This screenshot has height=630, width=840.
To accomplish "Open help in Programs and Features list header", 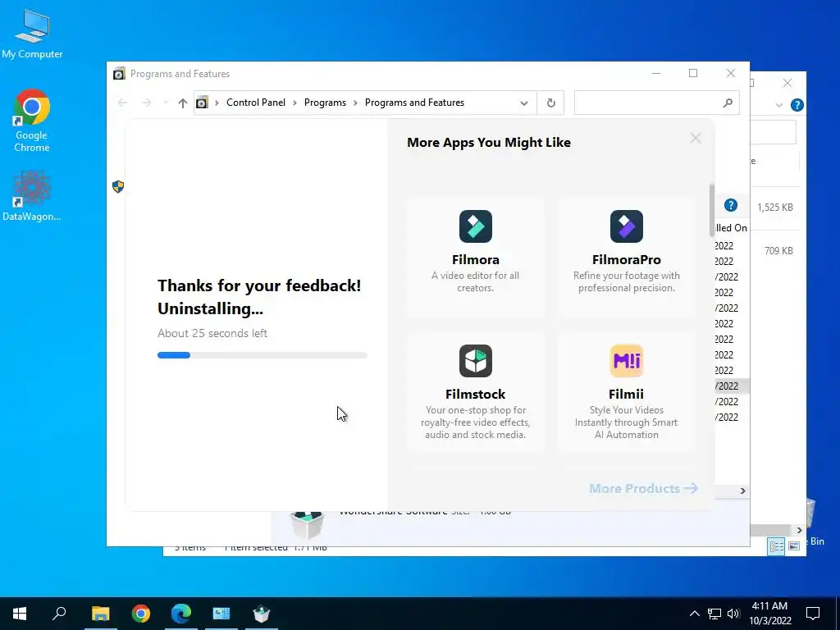I will (731, 205).
